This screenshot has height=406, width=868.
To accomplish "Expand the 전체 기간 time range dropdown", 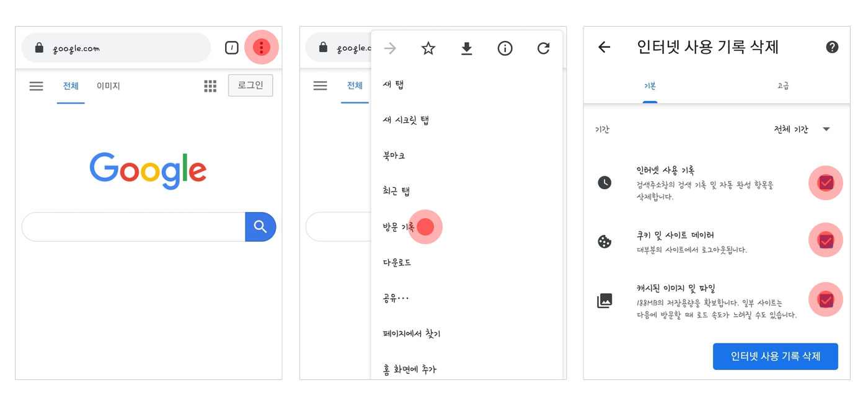I will tap(802, 130).
